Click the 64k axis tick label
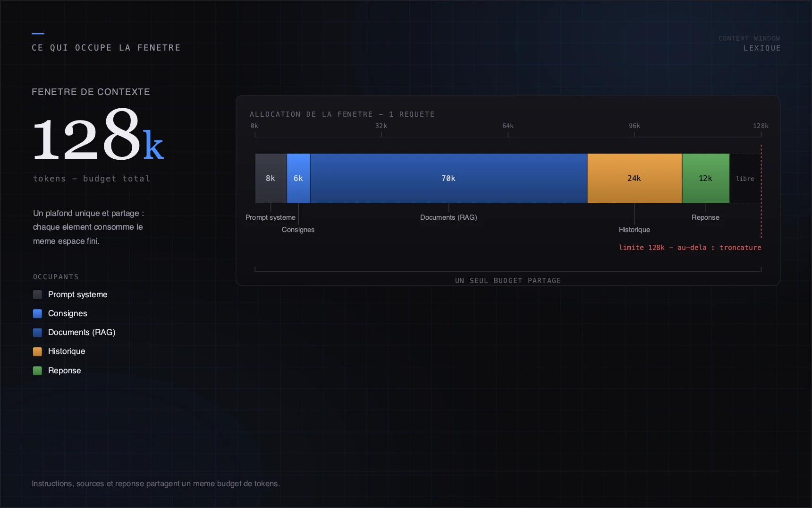Screen dimensions: 812x508 point(508,126)
